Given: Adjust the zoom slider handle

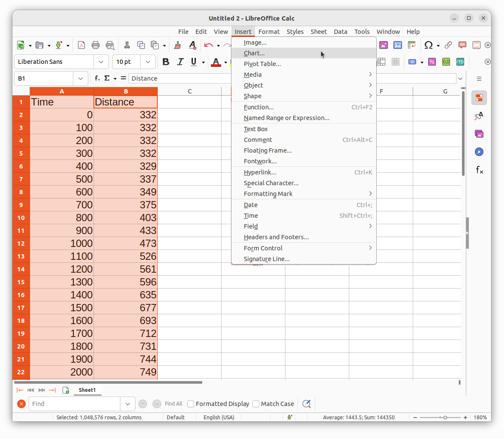Looking at the screenshot, I should click(445, 418).
